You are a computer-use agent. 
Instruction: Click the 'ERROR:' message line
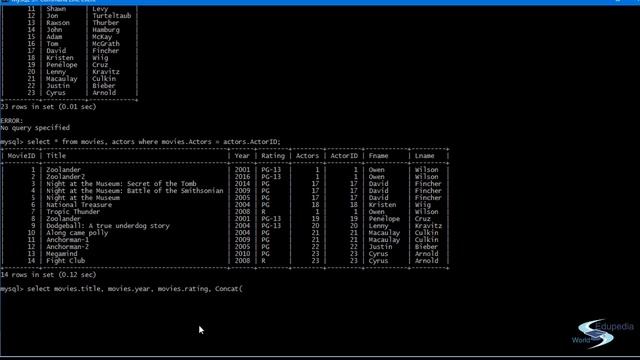pyautogui.click(x=12, y=121)
